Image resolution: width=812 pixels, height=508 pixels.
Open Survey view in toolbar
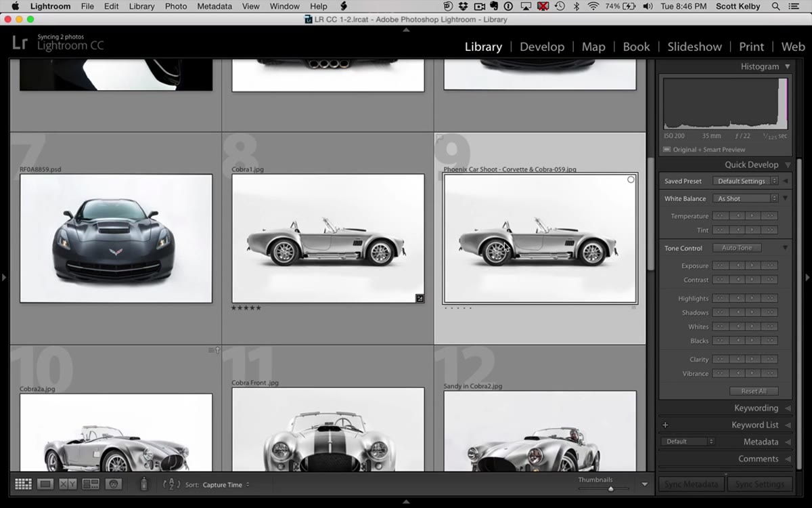91,484
